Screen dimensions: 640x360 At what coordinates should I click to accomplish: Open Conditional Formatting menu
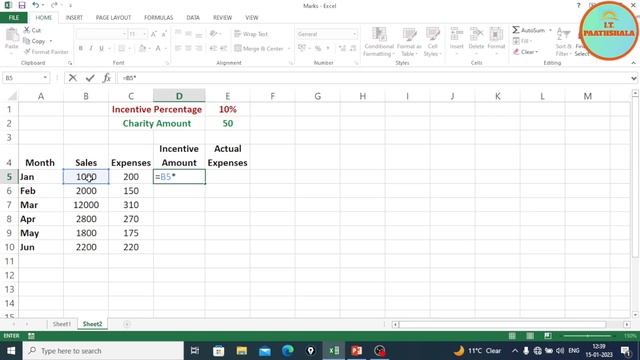(379, 42)
